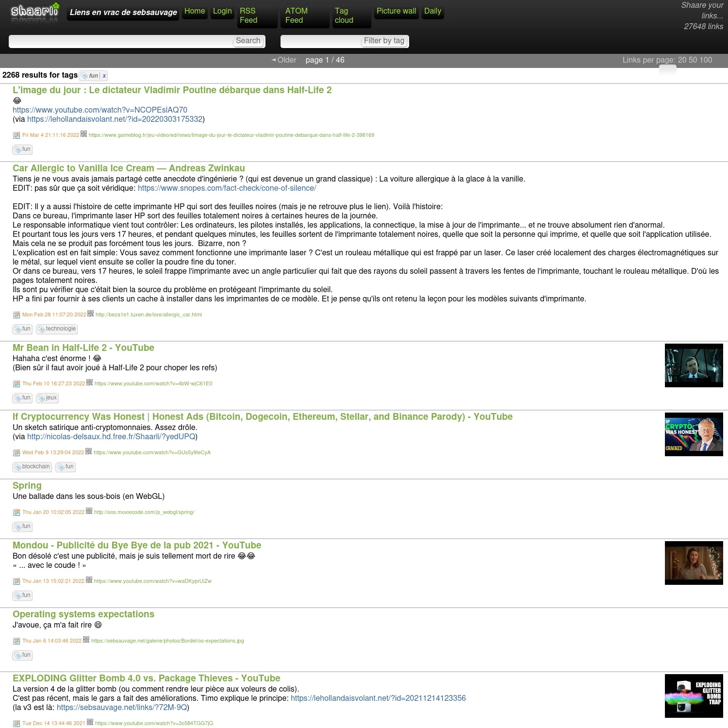The height and width of the screenshot is (728, 728).
Task: Click the Search button
Action: pos(248,41)
